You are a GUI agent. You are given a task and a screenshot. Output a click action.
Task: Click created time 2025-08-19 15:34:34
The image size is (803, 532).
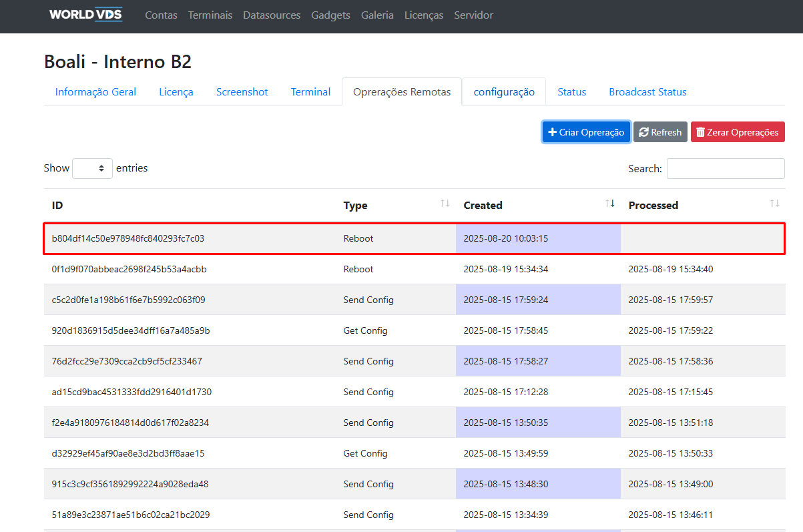pos(506,269)
